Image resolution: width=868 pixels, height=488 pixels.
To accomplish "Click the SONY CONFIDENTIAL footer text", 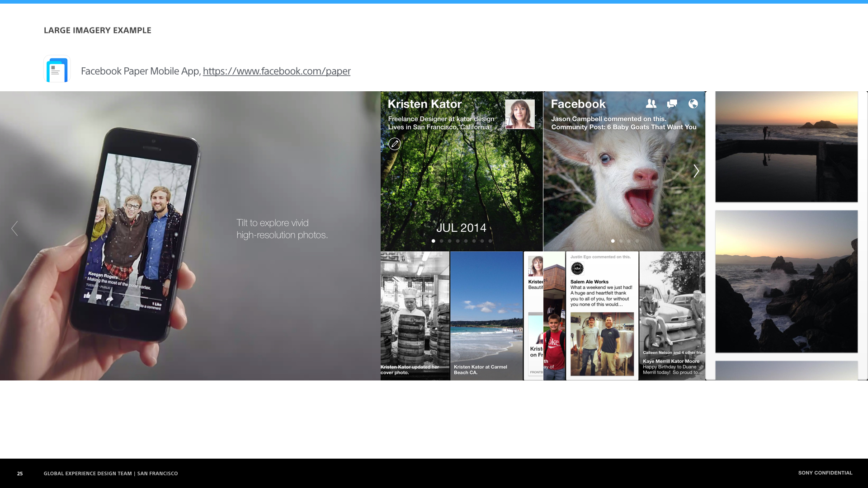I will (825, 473).
